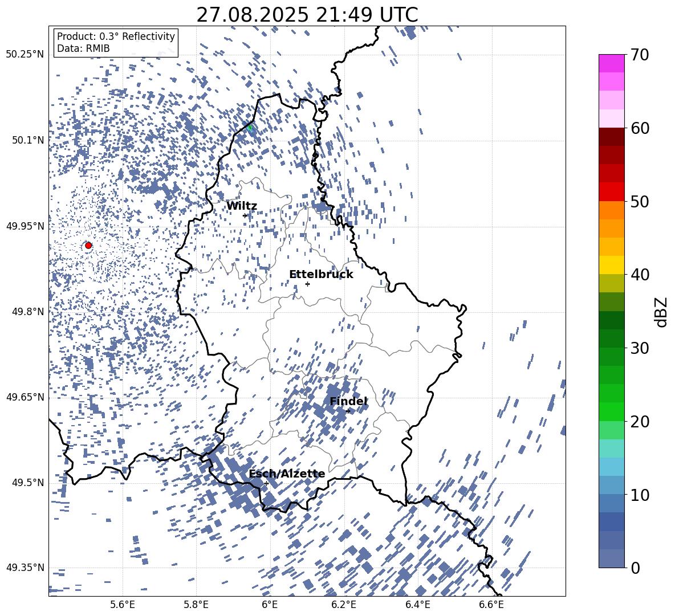Click the 10 tick on colorbar
The image size is (675, 616).
coord(639,495)
